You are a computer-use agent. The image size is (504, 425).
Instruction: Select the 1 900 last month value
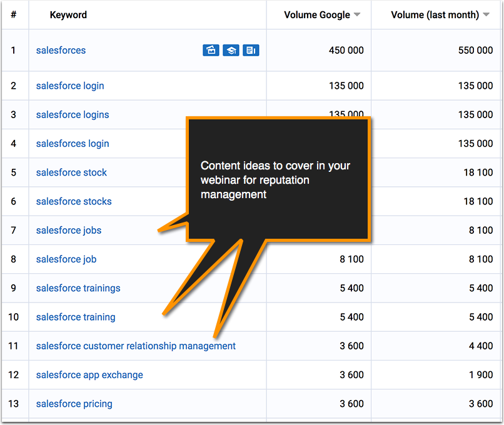[x=481, y=375]
